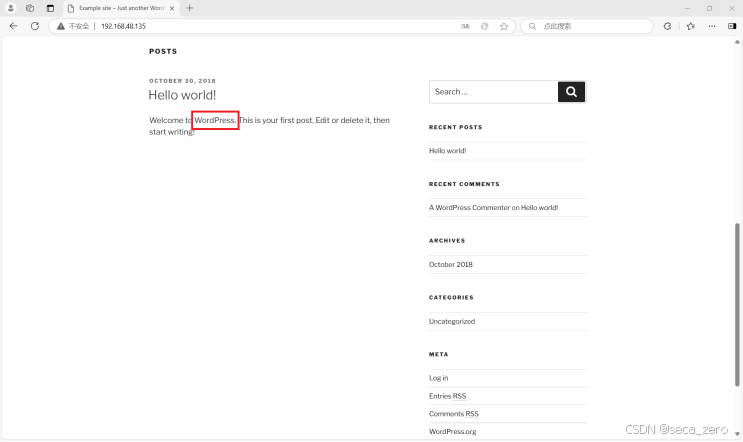
Task: Reload the page with refresh icon
Action: click(x=35, y=26)
